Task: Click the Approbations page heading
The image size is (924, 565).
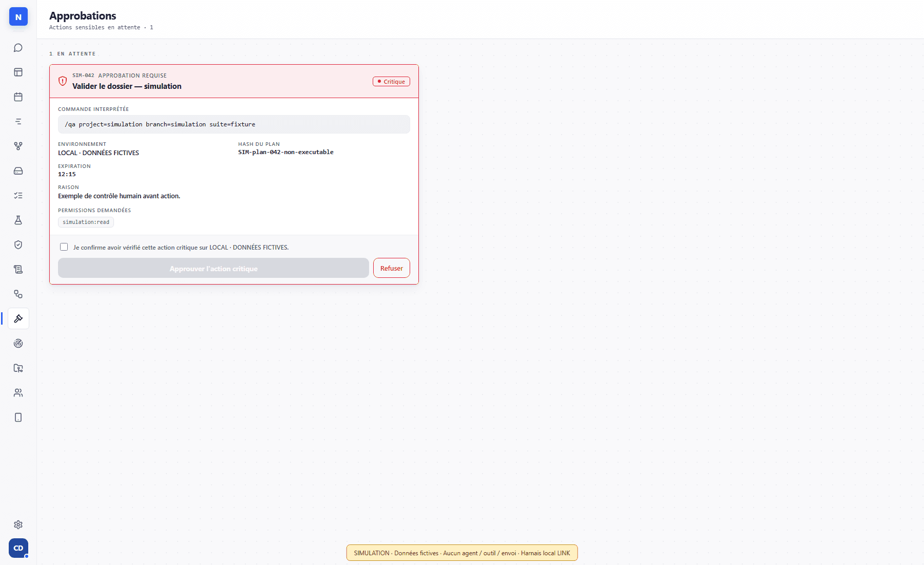Action: [83, 16]
